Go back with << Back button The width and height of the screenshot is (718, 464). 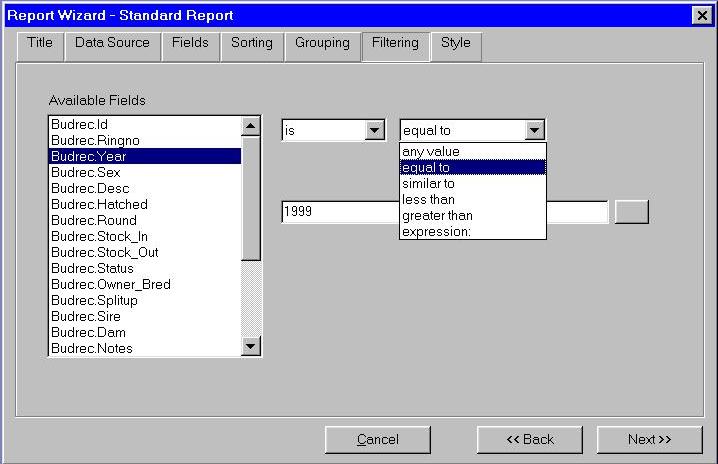click(x=530, y=440)
